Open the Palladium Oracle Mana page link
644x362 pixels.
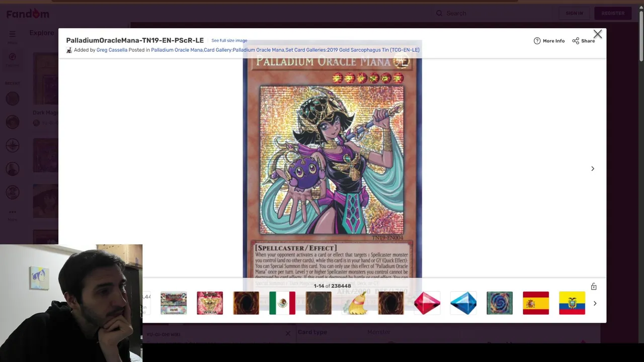(177, 50)
